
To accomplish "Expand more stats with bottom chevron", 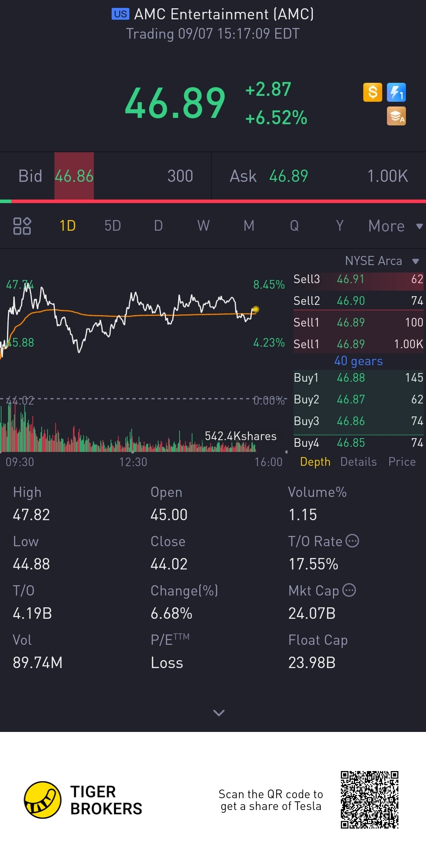I will click(219, 713).
